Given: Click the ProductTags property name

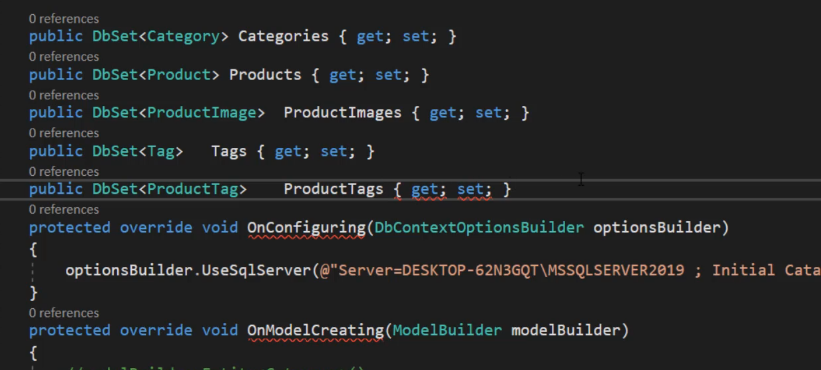Looking at the screenshot, I should click(334, 189).
